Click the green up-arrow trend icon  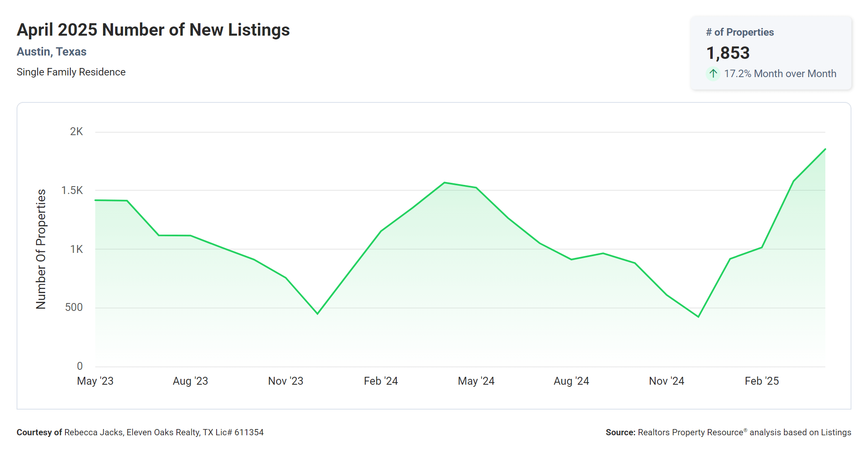click(713, 74)
